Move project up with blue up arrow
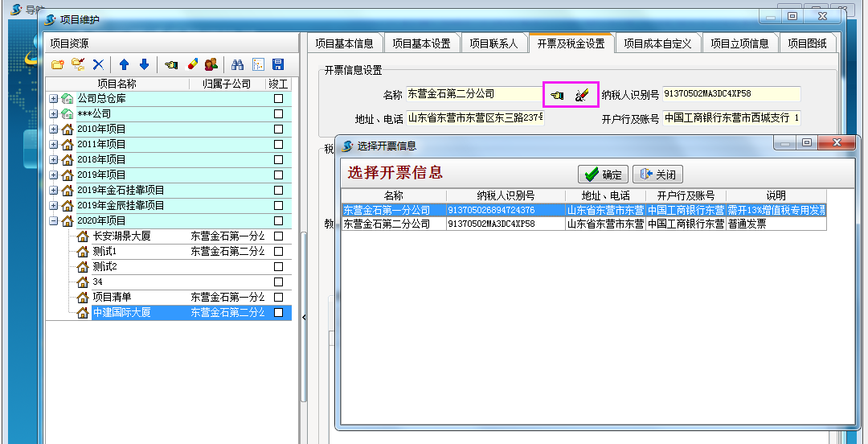Image resolution: width=868 pixels, height=444 pixels. (x=124, y=64)
